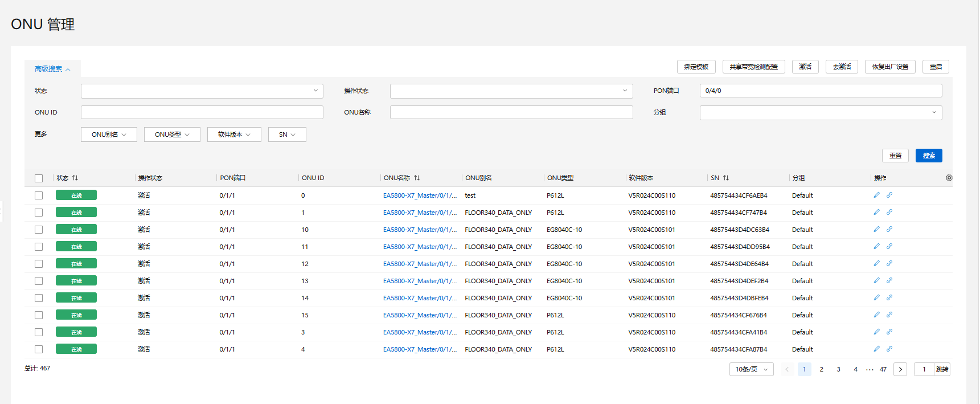
Task: Toggle select-all checkbox in table header
Action: (39, 178)
